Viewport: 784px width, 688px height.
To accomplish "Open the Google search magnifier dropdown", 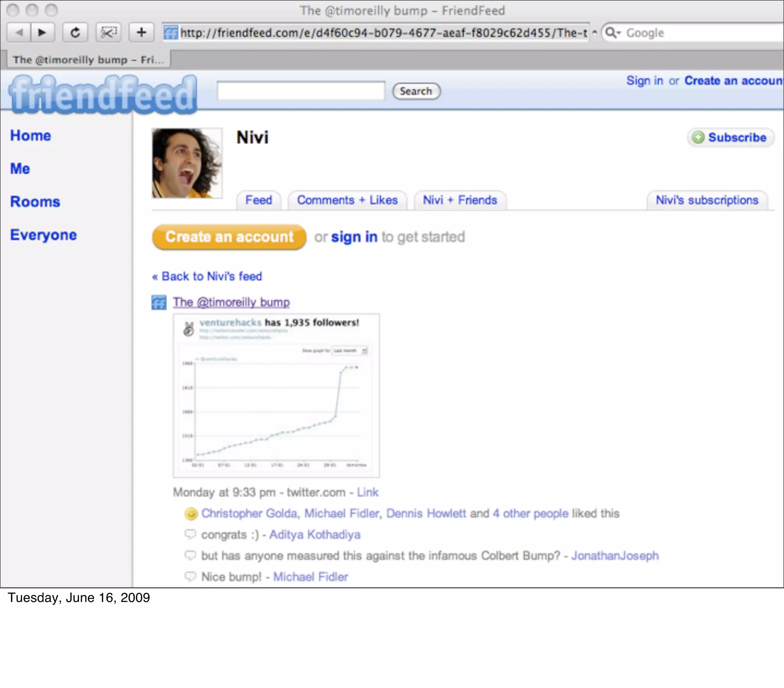I will 612,33.
